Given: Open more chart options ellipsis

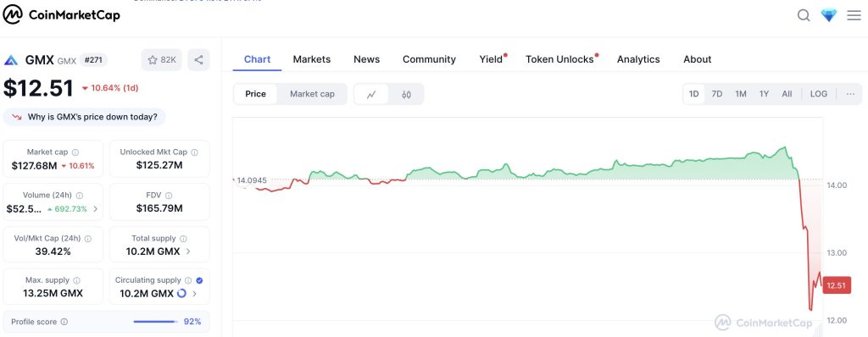Looking at the screenshot, I should (850, 94).
